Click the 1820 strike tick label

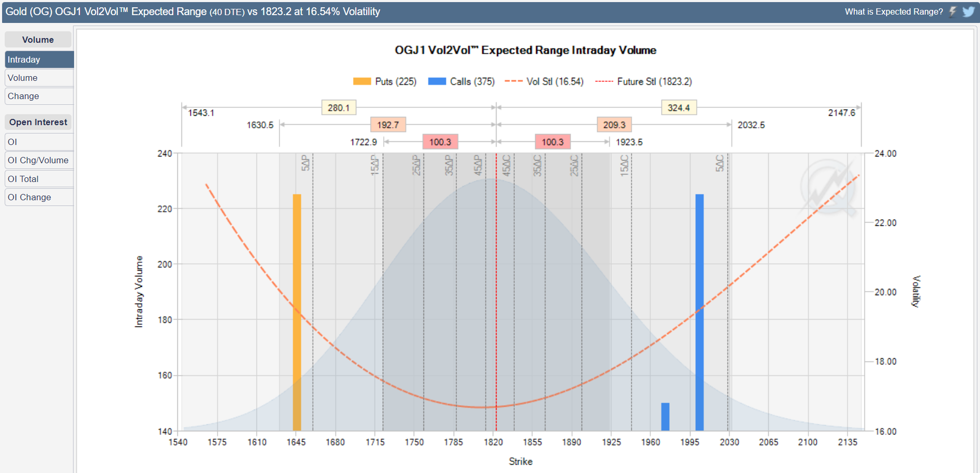click(x=493, y=442)
